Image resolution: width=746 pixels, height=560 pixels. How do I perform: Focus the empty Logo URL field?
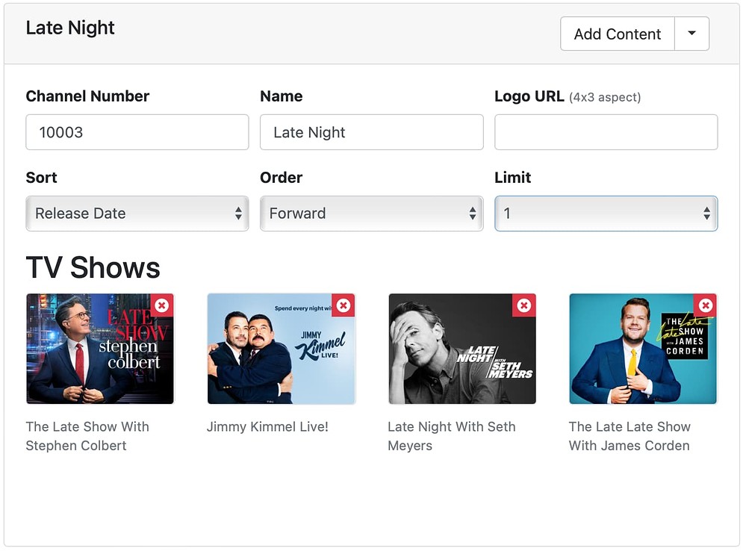click(606, 132)
